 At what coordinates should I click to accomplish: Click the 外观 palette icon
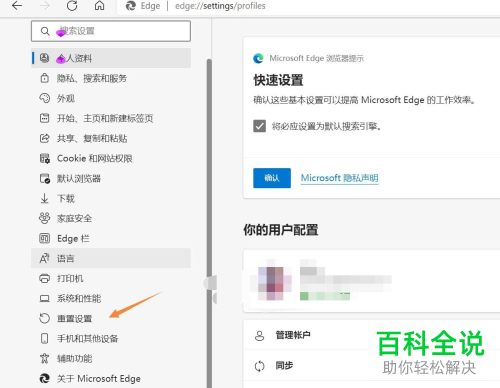[x=45, y=98]
